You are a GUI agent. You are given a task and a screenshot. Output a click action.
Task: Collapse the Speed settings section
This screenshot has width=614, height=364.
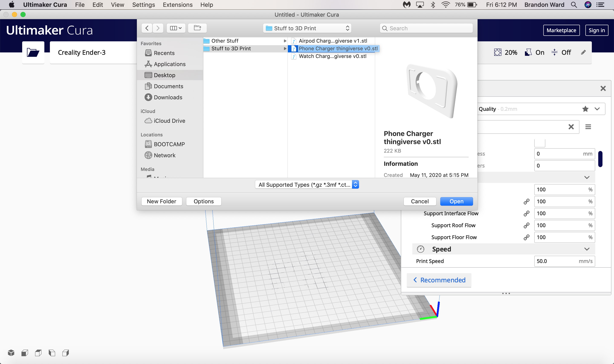click(x=586, y=249)
